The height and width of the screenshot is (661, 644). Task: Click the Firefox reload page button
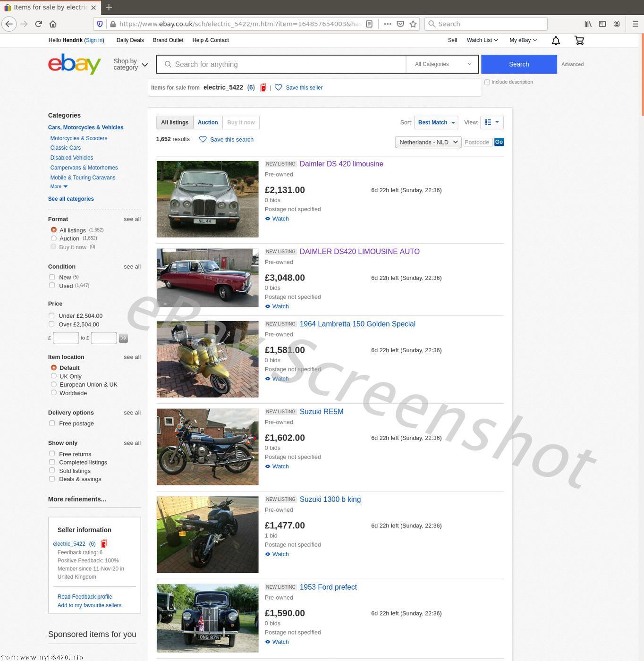[38, 24]
